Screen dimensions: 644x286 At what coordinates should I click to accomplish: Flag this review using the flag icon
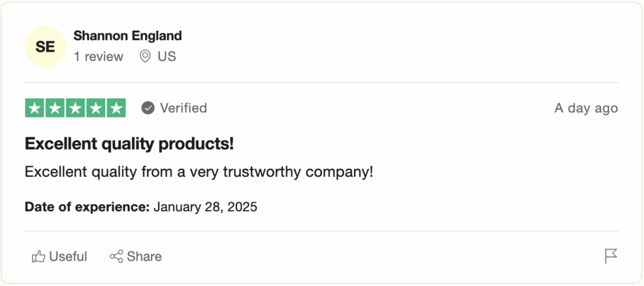coord(611,256)
